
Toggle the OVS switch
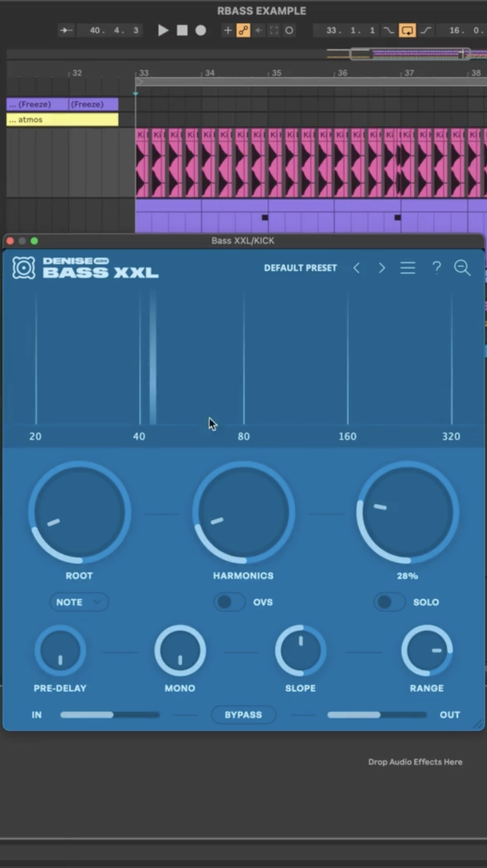[x=230, y=602]
